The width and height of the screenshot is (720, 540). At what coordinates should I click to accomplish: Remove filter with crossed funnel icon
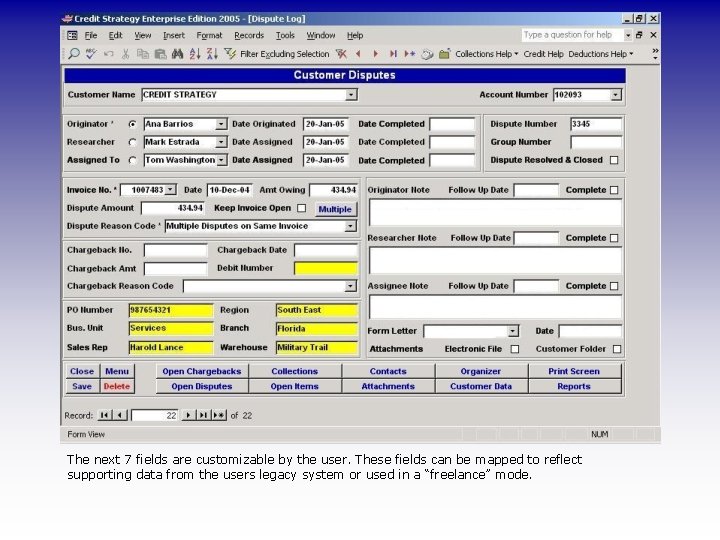[341, 54]
